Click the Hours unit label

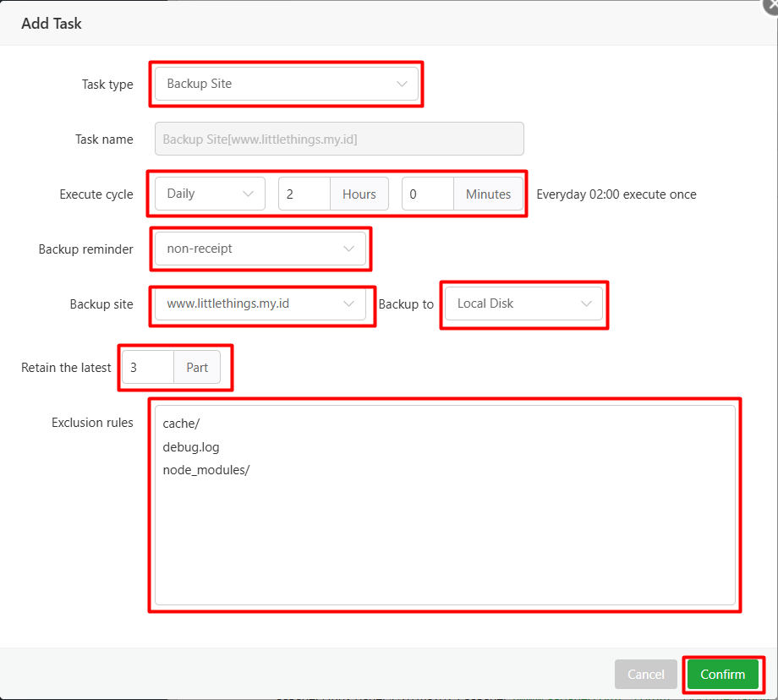[359, 194]
